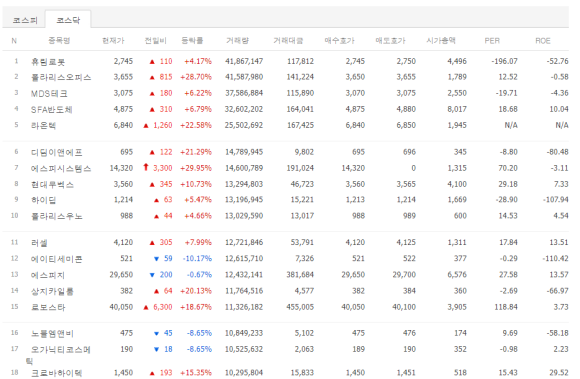Click the ROE column header
580x379 pixels.
tap(543, 40)
